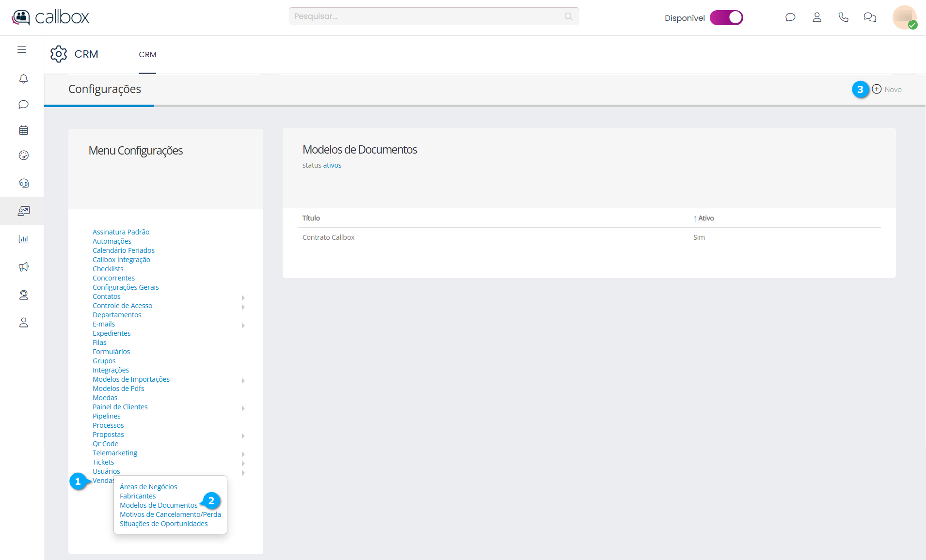Click the headset support icon in sidebar
Viewport: 926px width, 560px height.
coord(23,183)
